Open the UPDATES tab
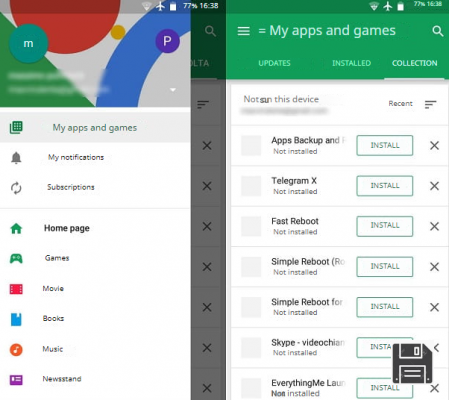Image resolution: width=449 pixels, height=400 pixels. 274,63
